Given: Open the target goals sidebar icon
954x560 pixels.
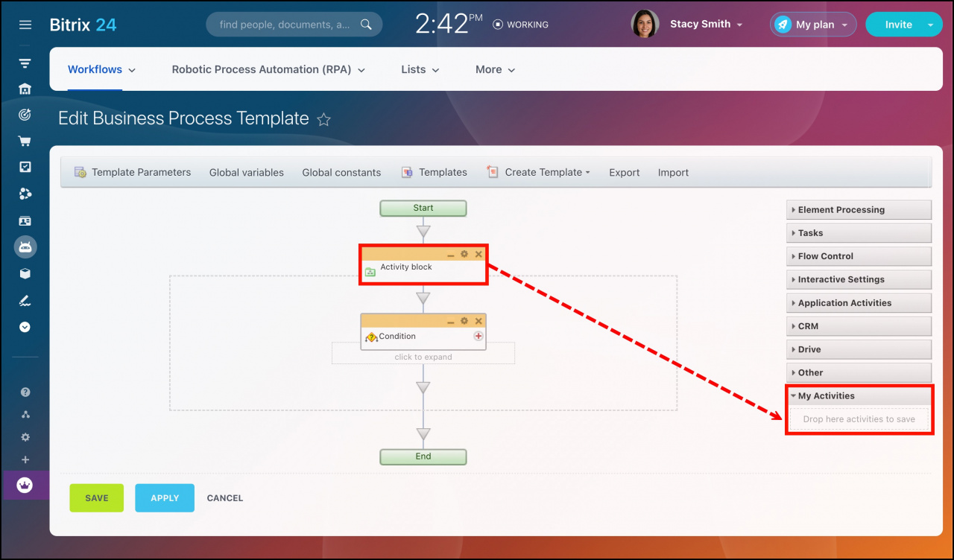Looking at the screenshot, I should click(x=25, y=115).
